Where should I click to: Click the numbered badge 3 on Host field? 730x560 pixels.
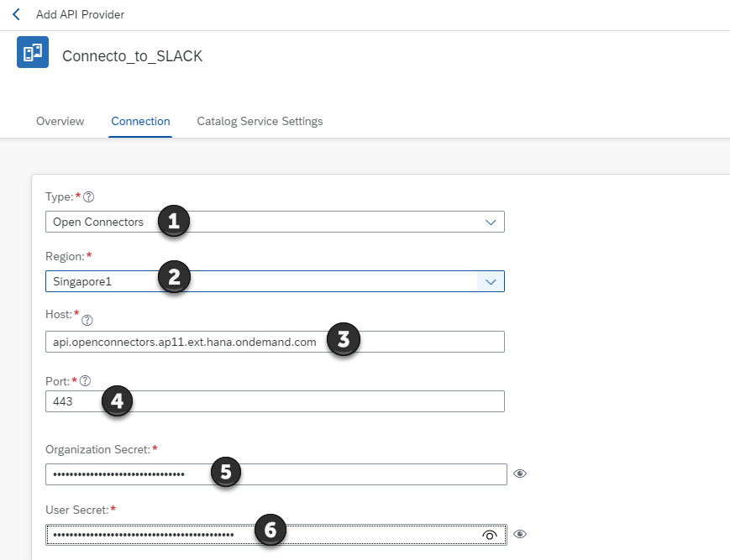point(343,340)
